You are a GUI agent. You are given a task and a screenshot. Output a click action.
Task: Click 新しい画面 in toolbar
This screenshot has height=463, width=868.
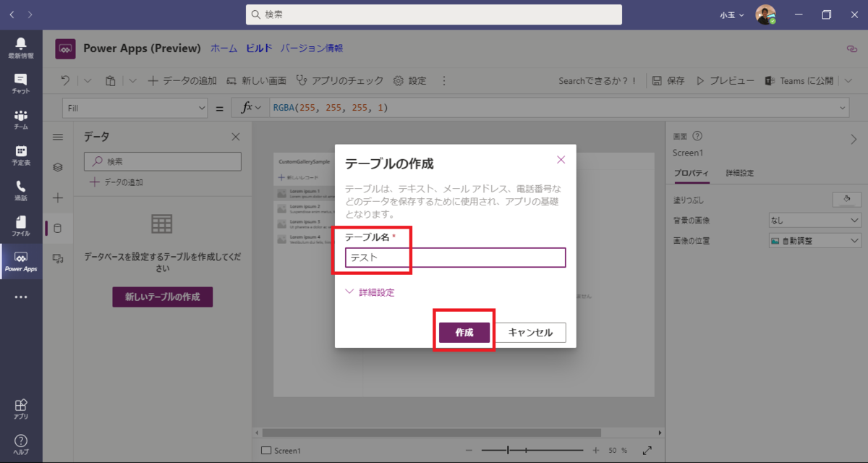(256, 80)
